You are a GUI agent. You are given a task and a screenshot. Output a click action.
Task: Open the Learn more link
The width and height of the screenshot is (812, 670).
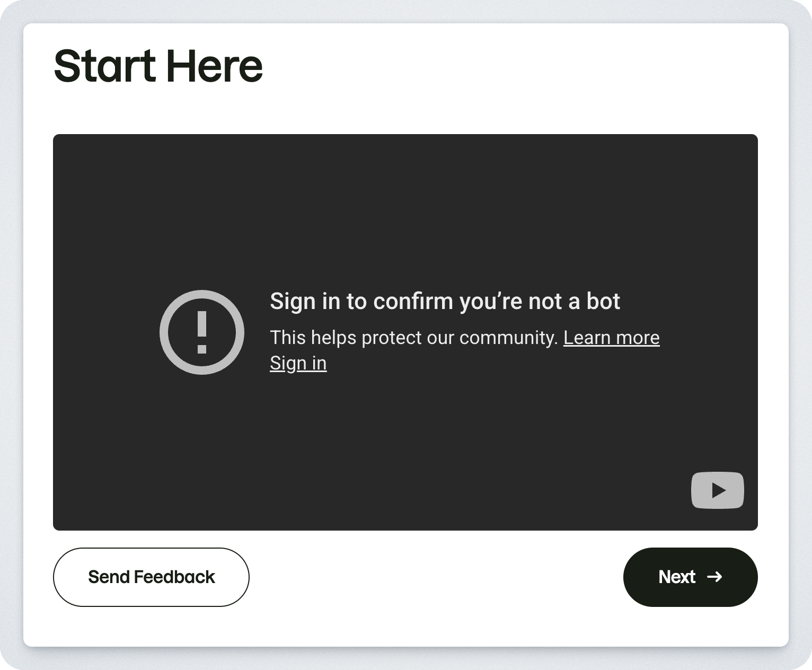(611, 338)
